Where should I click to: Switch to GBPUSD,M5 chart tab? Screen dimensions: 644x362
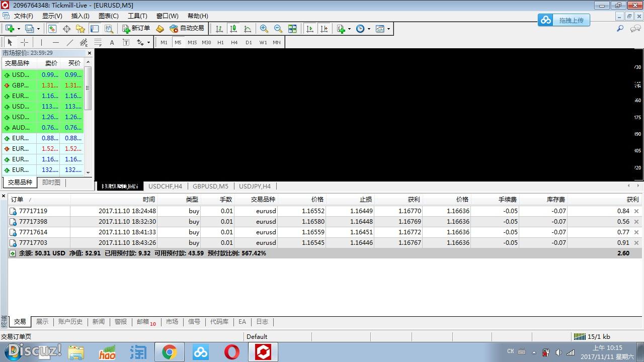pyautogui.click(x=210, y=186)
